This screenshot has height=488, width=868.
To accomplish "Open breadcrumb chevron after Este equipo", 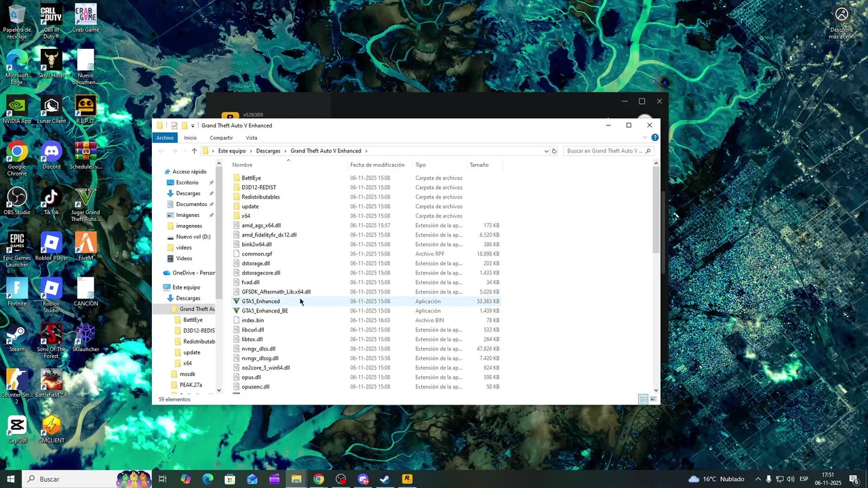I will [251, 151].
